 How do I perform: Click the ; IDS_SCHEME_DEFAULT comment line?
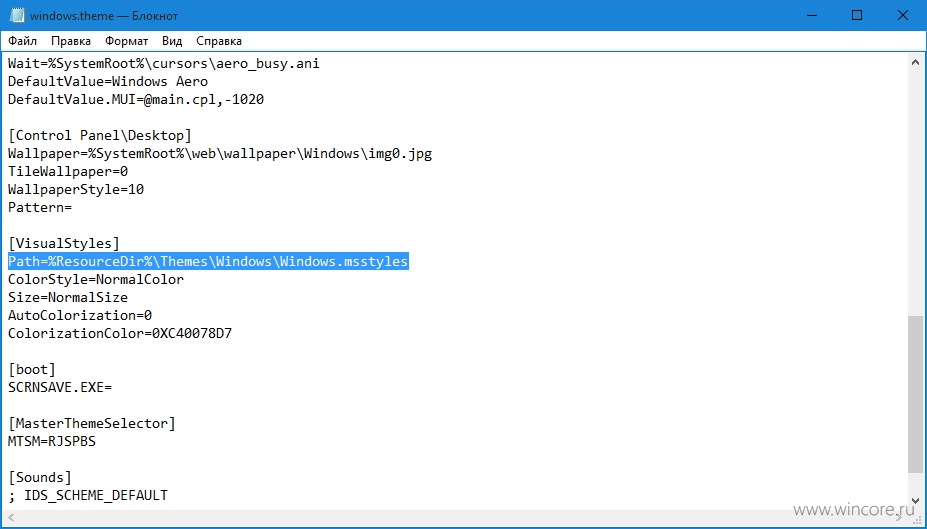tap(88, 495)
